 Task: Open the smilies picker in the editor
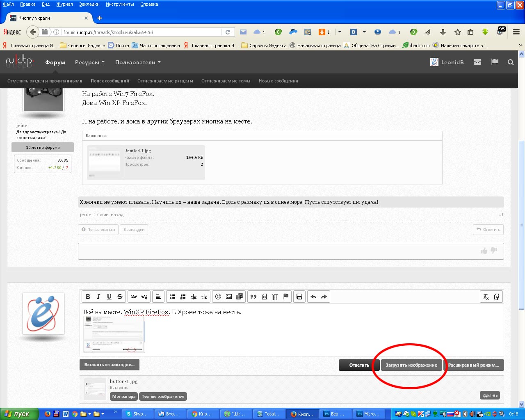pos(218,297)
